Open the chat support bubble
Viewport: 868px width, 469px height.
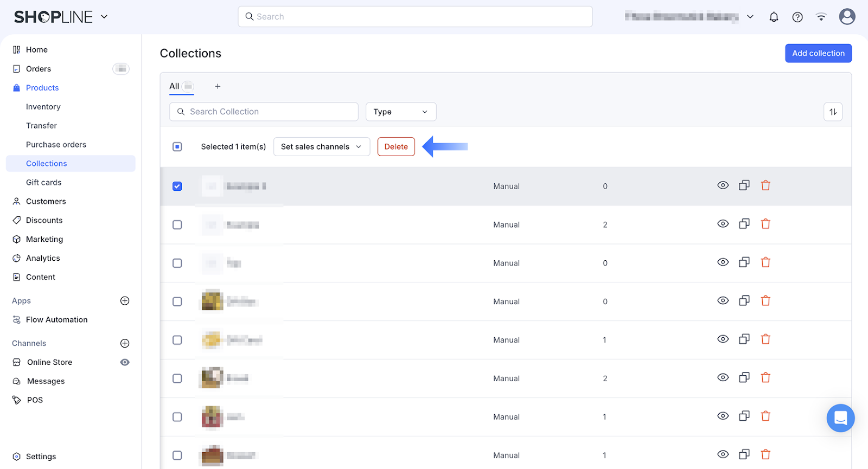(840, 418)
